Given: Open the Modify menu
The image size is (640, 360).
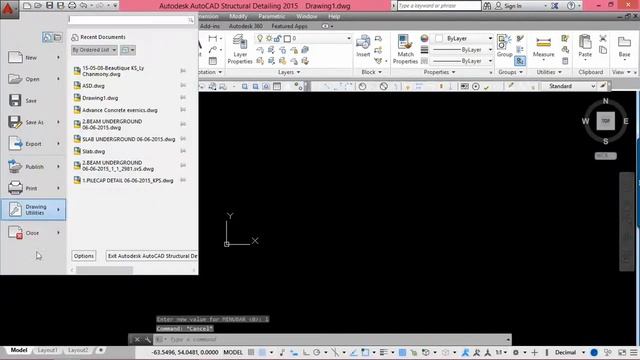Looking at the screenshot, I should (238, 17).
